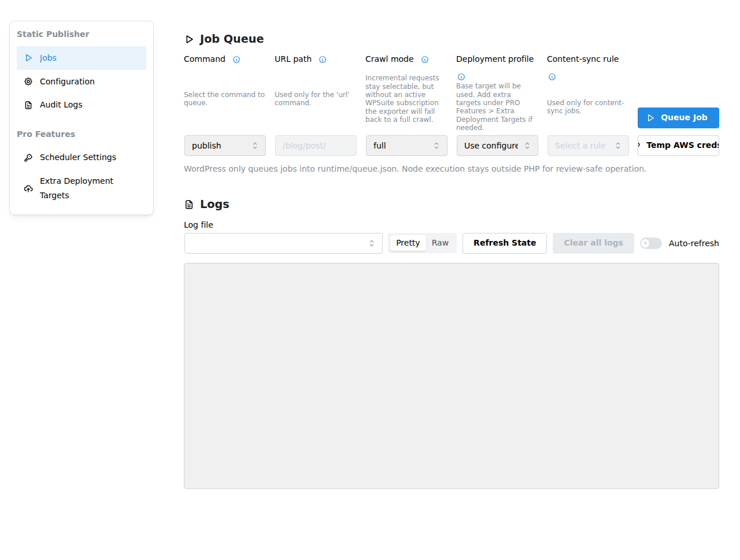Switch log view to Pretty
The height and width of the screenshot is (560, 740).
pyautogui.click(x=408, y=243)
